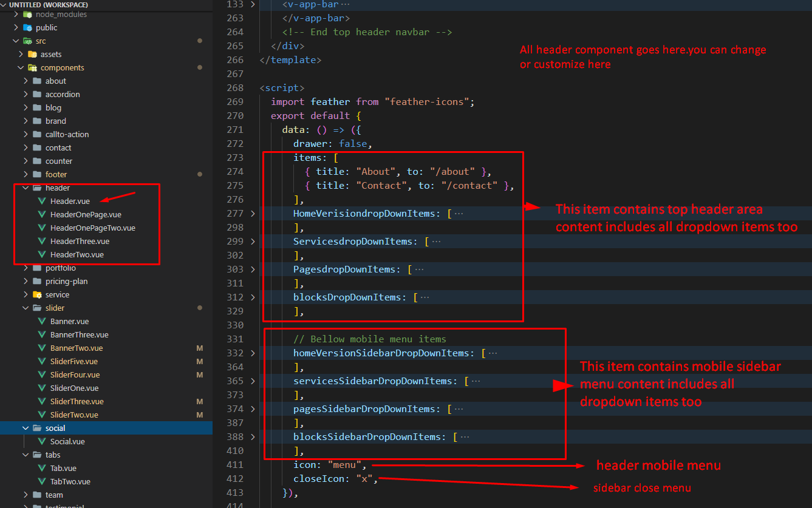812x508 pixels.
Task: Click the Vue icon beside SliderFive.vue
Action: point(42,361)
